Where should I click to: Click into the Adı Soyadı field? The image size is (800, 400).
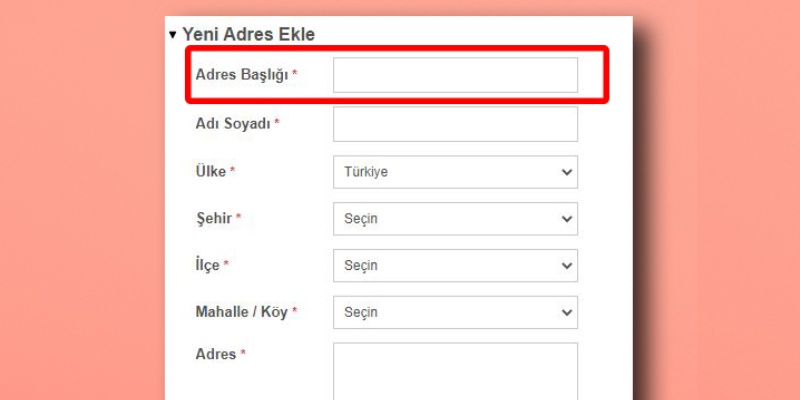[455, 124]
